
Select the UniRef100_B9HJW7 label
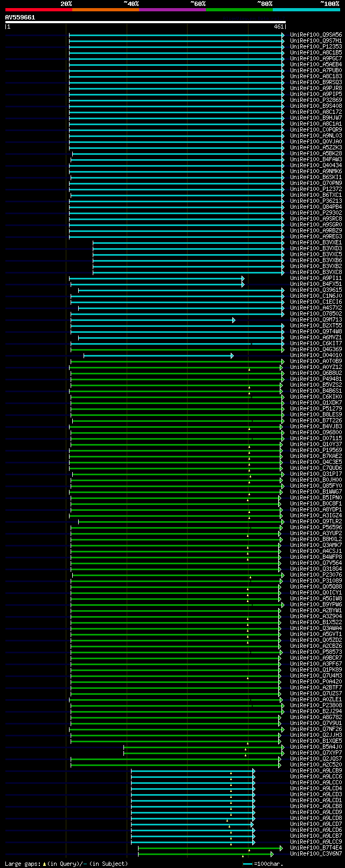tap(316, 118)
